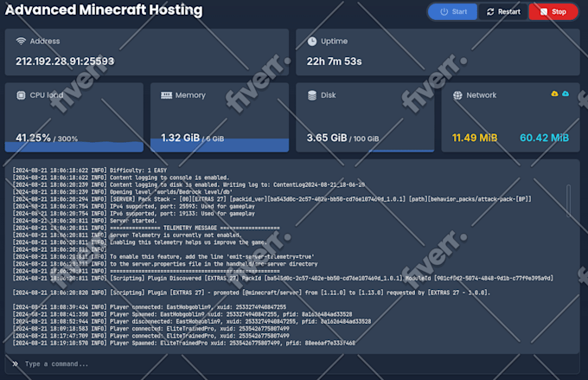
Task: Select server address 212.192.28.91:25593
Action: pos(65,61)
